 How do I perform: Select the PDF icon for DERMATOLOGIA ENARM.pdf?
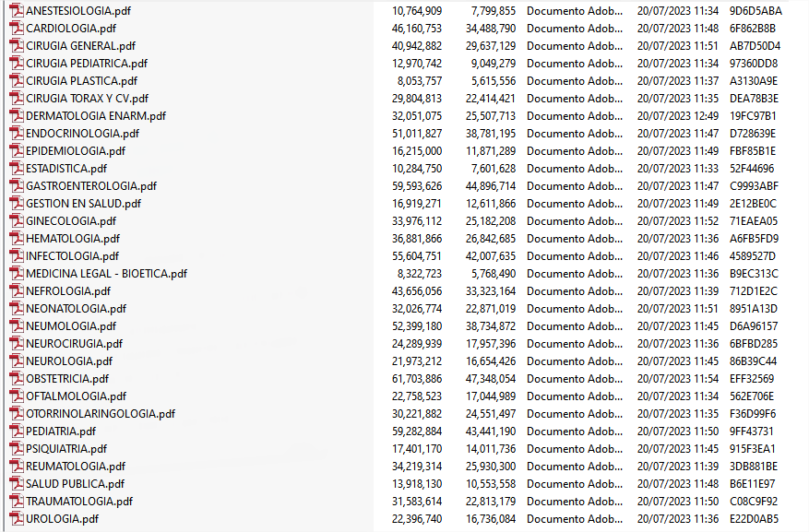pyautogui.click(x=16, y=116)
